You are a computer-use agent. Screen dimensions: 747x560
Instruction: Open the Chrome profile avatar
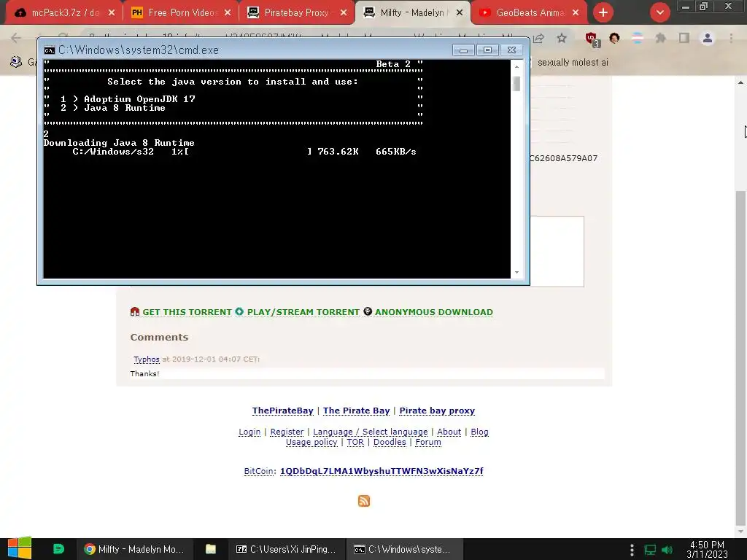(x=708, y=38)
